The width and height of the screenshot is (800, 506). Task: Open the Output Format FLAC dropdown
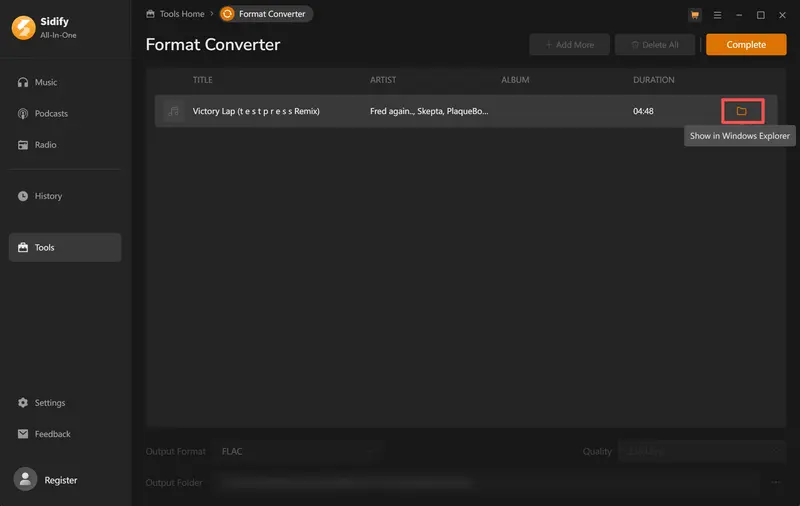coord(298,451)
